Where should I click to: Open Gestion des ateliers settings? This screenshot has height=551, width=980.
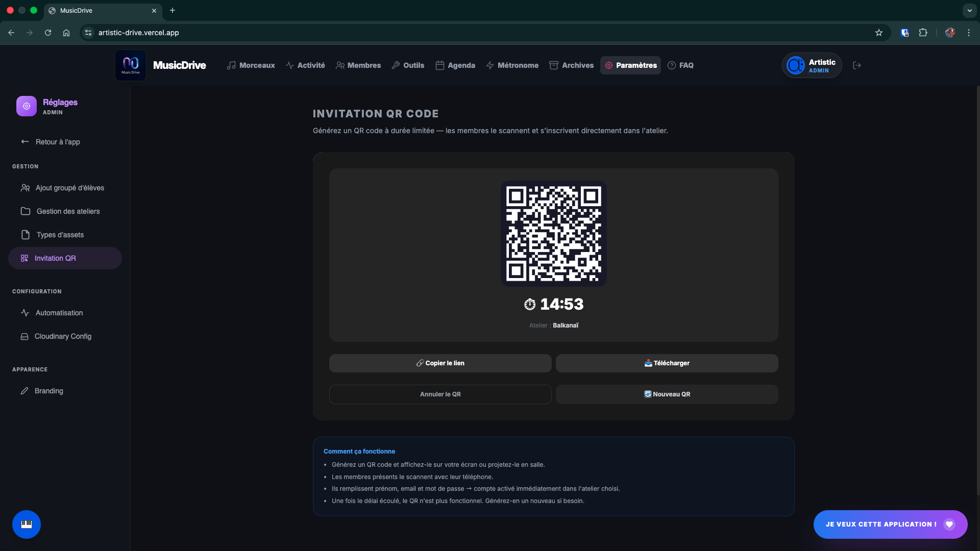[65, 211]
